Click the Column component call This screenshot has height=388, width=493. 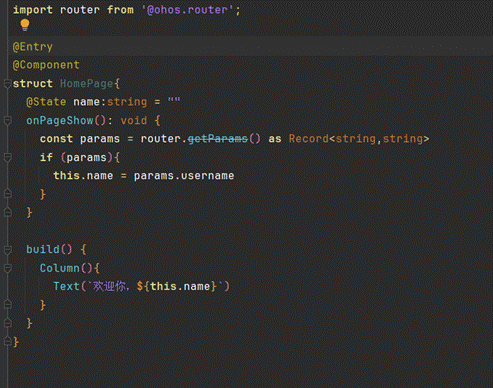(60, 268)
